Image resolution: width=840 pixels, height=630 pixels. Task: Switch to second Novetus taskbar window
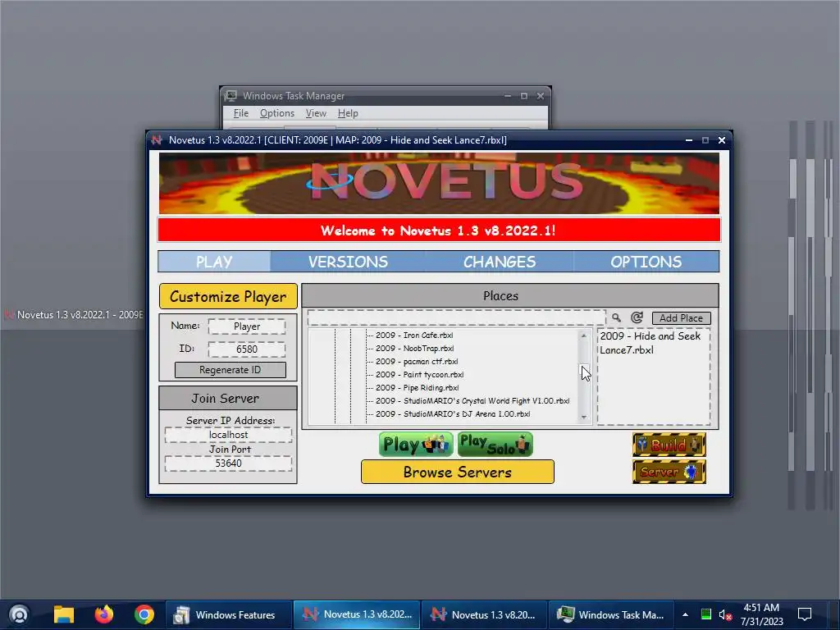point(486,614)
